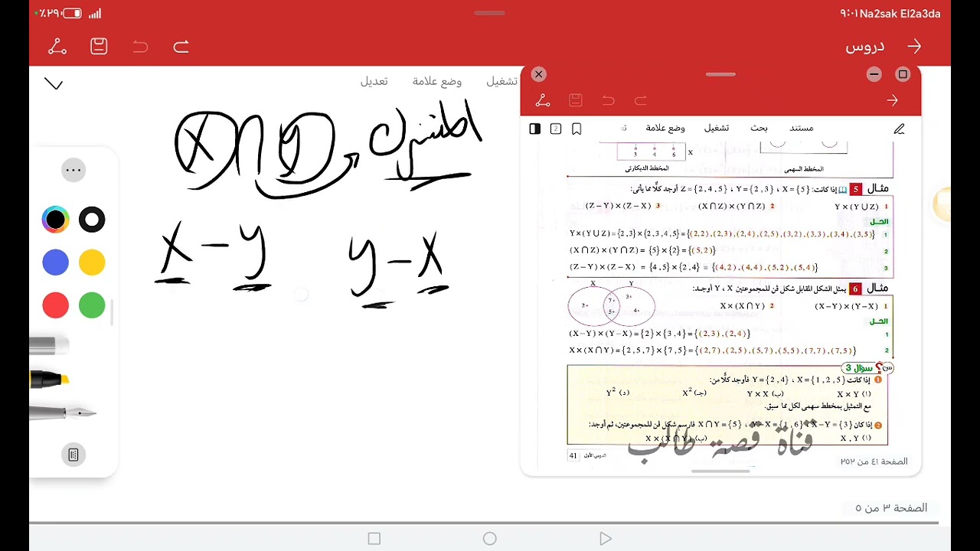
Task: Select the black ring color swatch
Action: coord(92,220)
